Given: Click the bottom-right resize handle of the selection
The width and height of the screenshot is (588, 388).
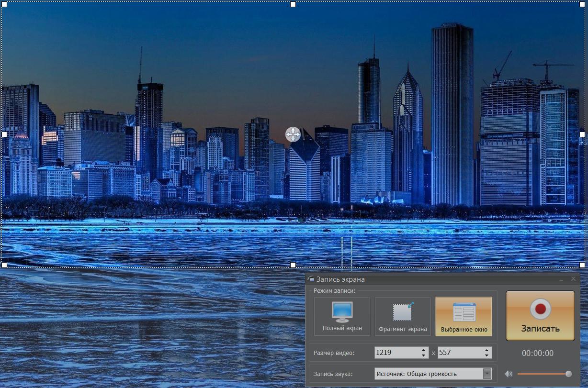Looking at the screenshot, I should coord(582,265).
